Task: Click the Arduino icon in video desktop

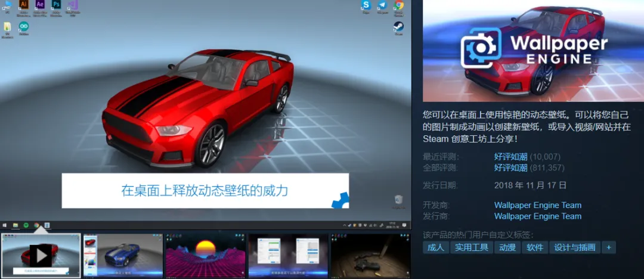Action: [x=24, y=26]
